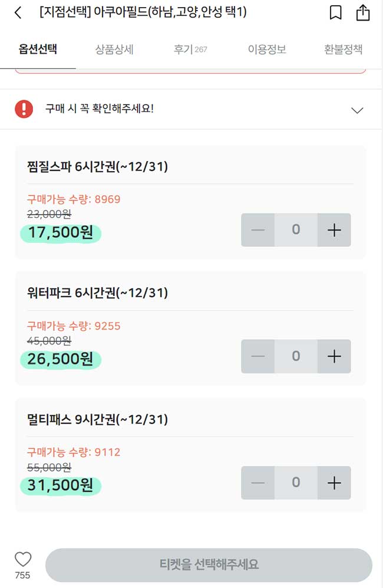Image resolution: width=383 pixels, height=588 pixels.
Task: Decrease 워터파크 6시간권 quantity with minus
Action: coord(257,356)
